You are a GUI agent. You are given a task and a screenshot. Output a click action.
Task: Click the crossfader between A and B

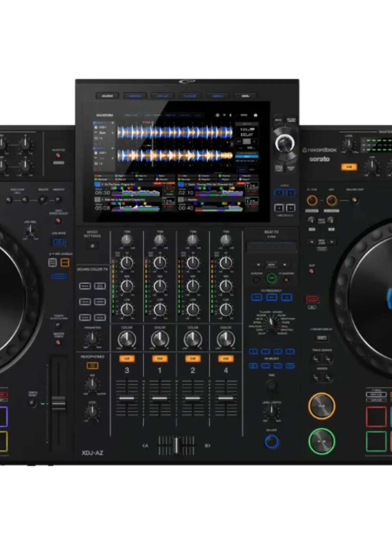point(177,446)
